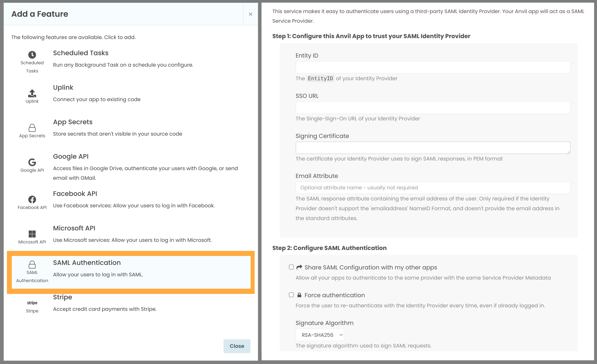Click the Google API logo icon

point(32,162)
